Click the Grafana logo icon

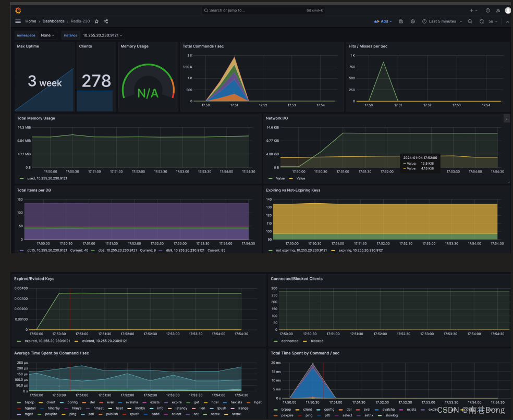[x=18, y=10]
